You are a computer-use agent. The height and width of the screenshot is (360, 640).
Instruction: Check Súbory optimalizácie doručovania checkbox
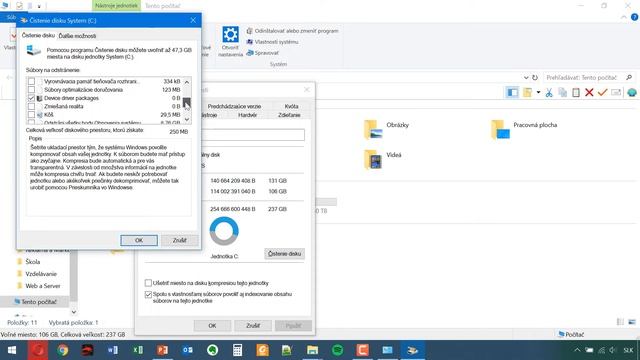pyautogui.click(x=31, y=89)
